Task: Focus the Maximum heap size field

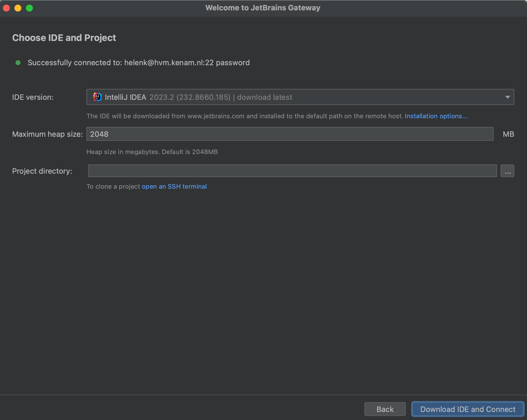Action: (290, 134)
